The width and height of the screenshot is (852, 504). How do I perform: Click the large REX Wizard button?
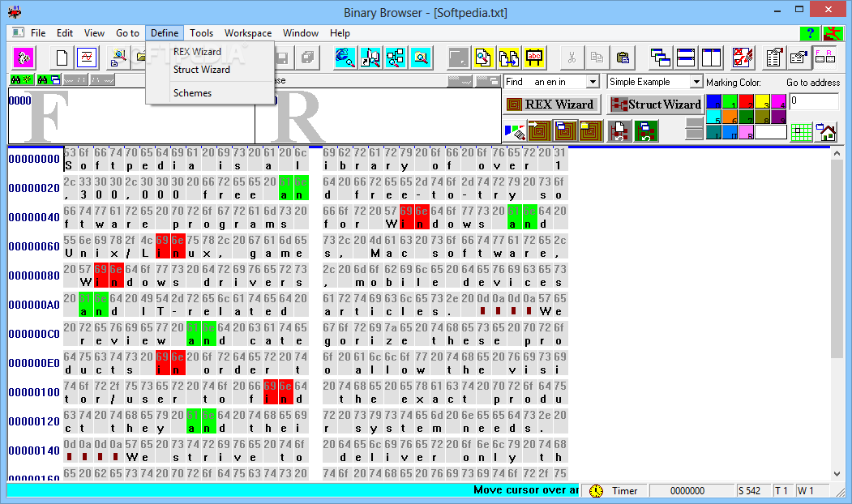[x=552, y=105]
